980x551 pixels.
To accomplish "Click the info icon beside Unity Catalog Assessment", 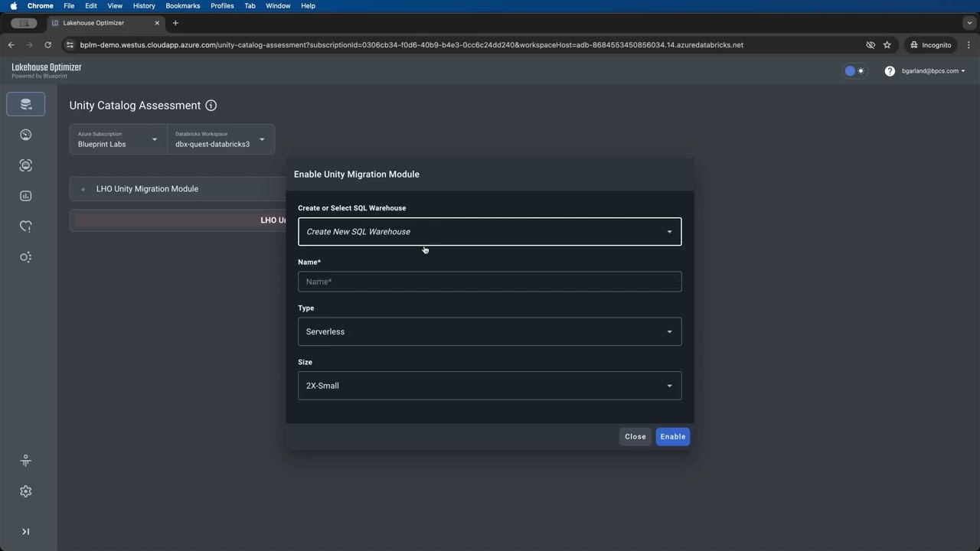I will (x=211, y=106).
